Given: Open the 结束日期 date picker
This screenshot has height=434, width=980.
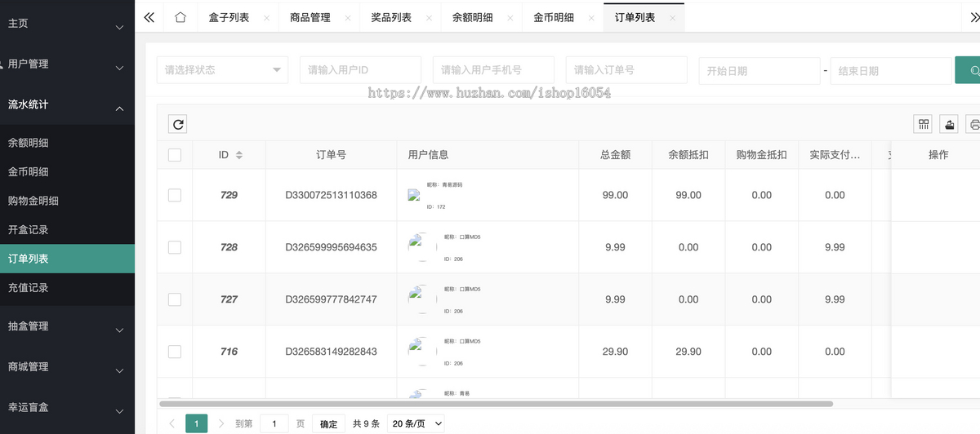Looking at the screenshot, I should click(891, 71).
